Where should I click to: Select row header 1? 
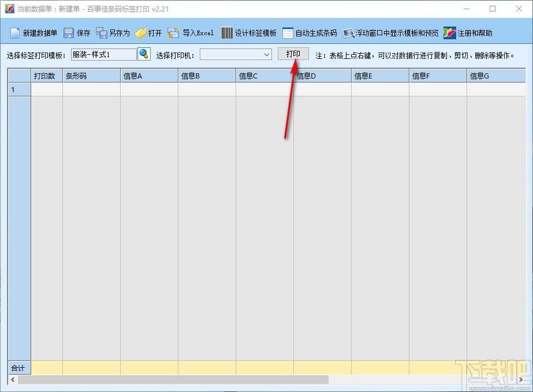pos(20,89)
